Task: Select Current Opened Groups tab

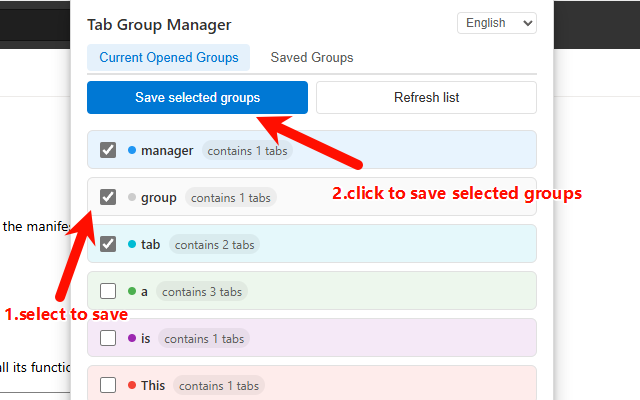Action: [x=168, y=58]
